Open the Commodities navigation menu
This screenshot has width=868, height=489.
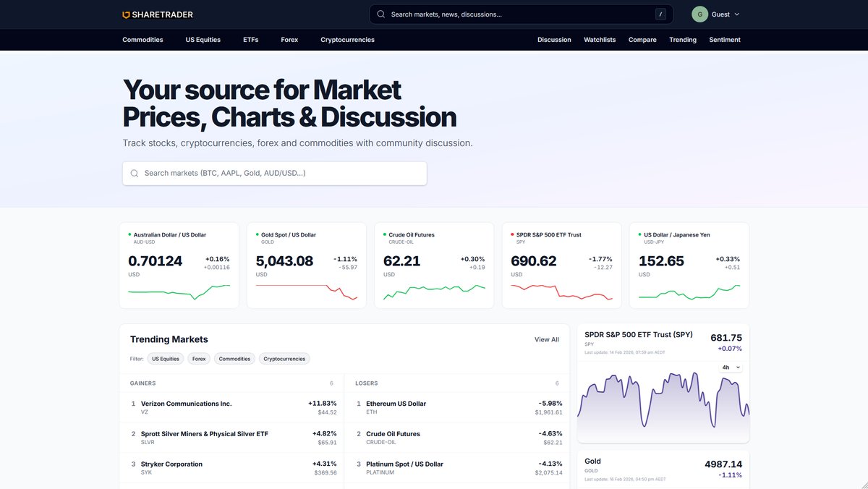pyautogui.click(x=142, y=40)
